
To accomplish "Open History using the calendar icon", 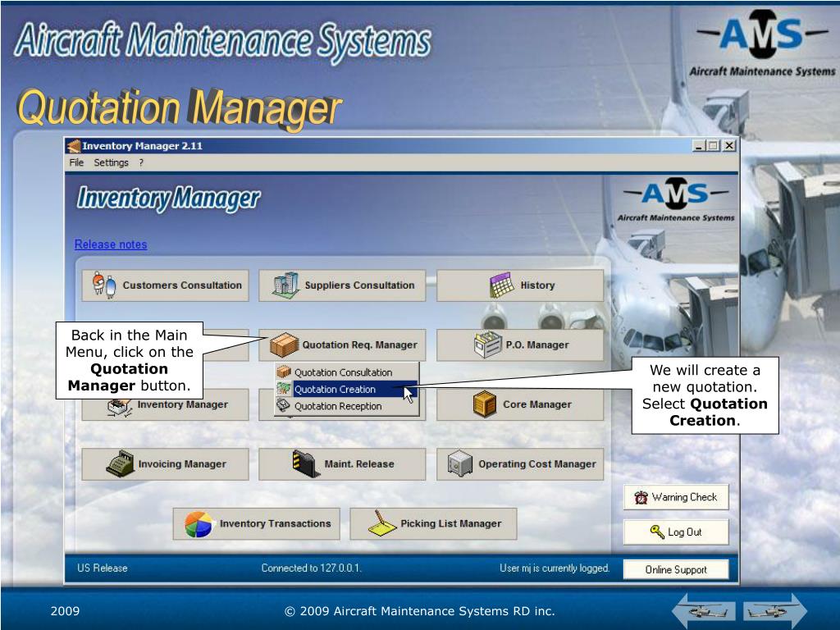I will coord(502,285).
